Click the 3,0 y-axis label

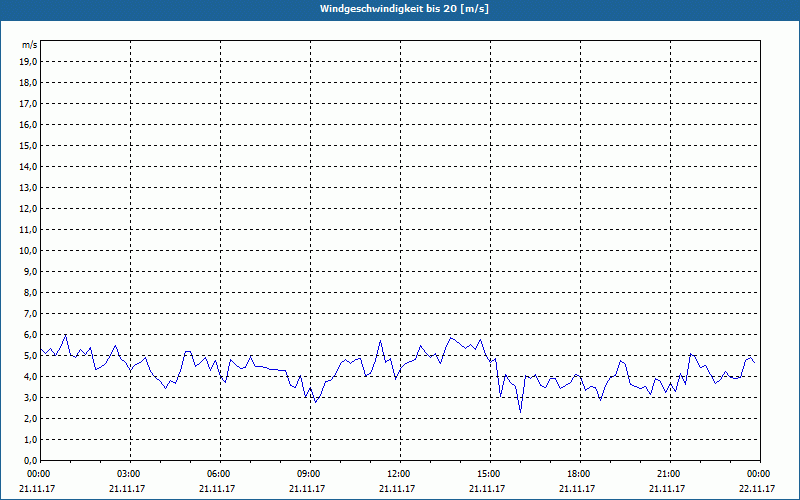click(x=30, y=397)
